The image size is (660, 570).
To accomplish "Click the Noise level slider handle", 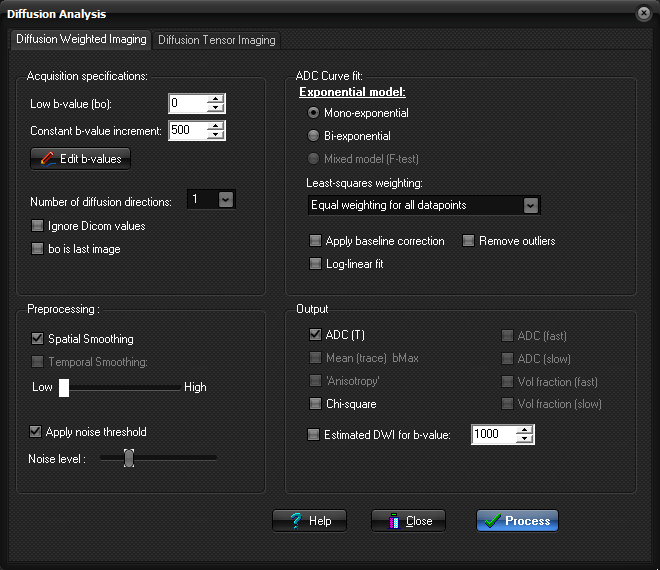I will pos(128,458).
